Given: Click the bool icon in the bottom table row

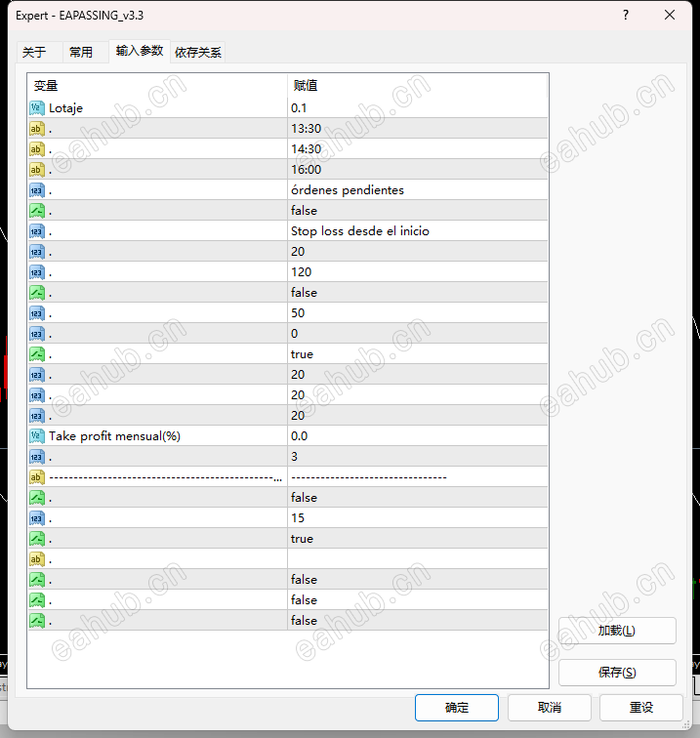Looking at the screenshot, I should pos(37,620).
